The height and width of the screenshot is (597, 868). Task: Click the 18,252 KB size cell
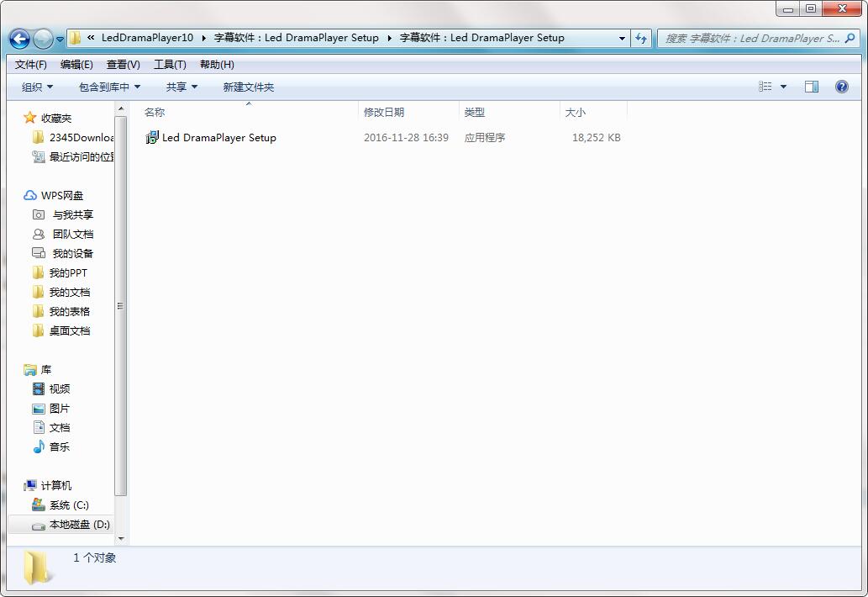(597, 137)
